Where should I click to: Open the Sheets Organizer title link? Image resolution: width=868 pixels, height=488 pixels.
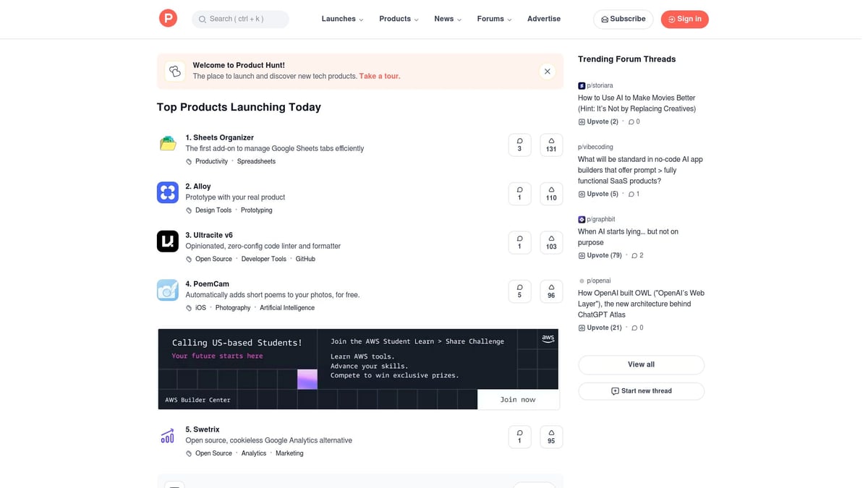point(220,137)
